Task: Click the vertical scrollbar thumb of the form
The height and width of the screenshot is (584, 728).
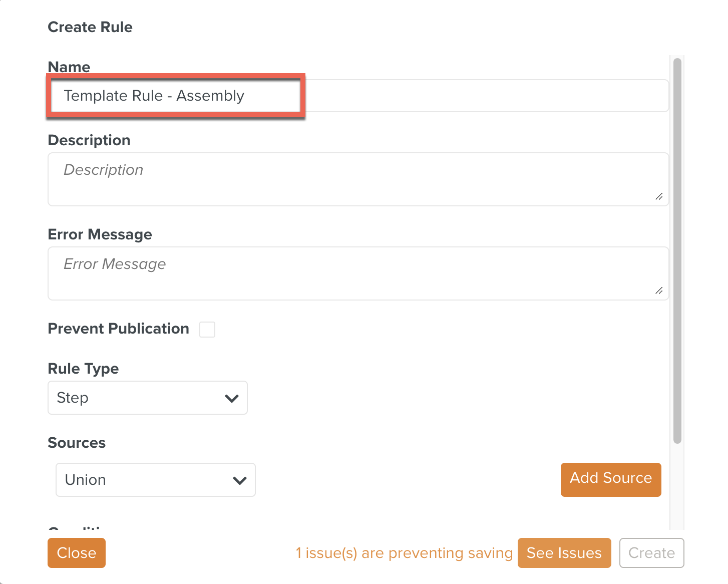Action: coord(677,250)
